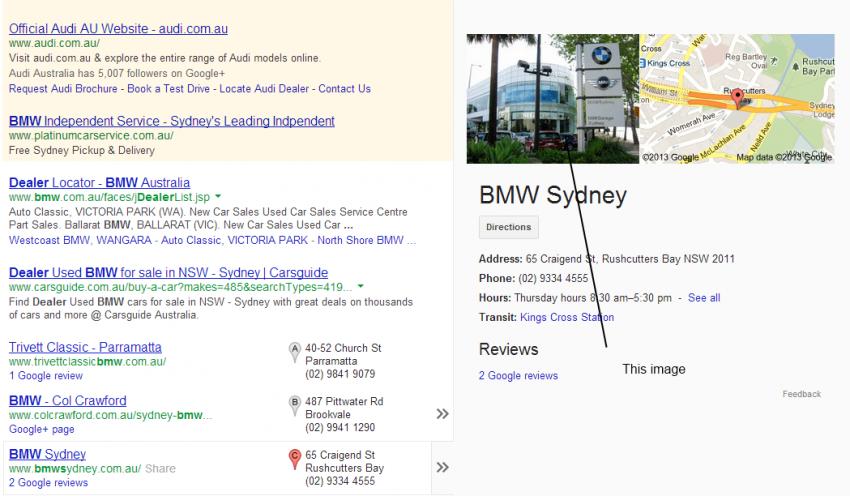Click red location pin on the map
The image size is (850, 496).
[x=737, y=98]
